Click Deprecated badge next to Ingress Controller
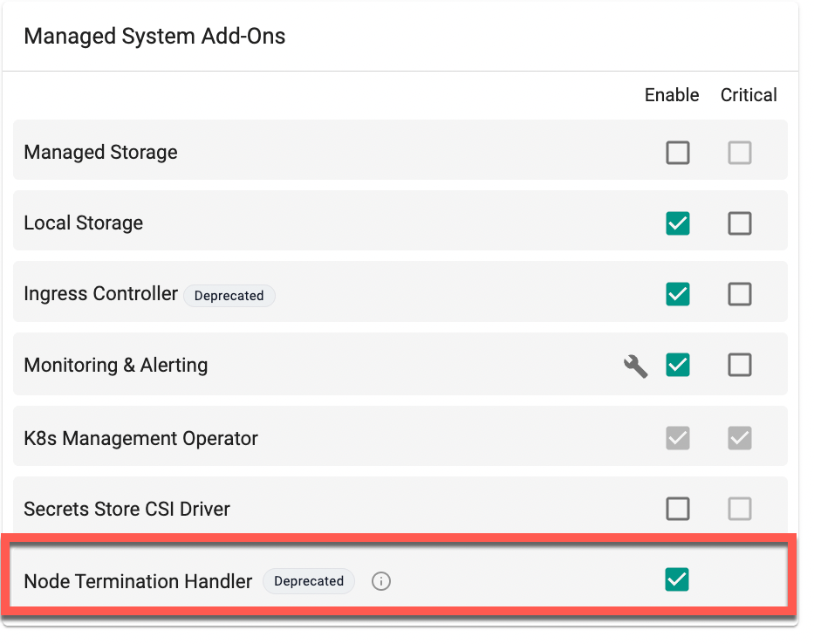The width and height of the screenshot is (814, 644). click(229, 296)
